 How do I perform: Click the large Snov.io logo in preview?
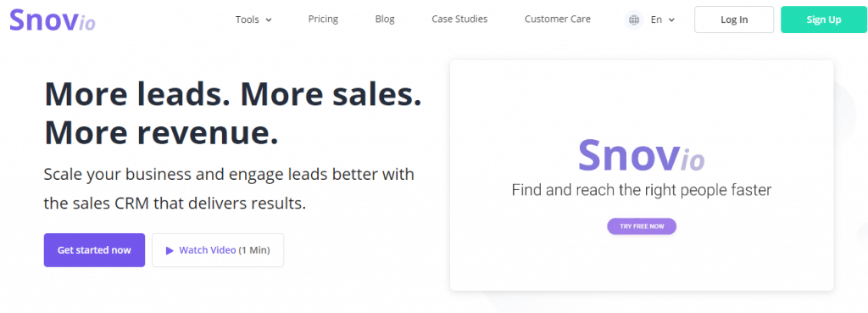[641, 154]
